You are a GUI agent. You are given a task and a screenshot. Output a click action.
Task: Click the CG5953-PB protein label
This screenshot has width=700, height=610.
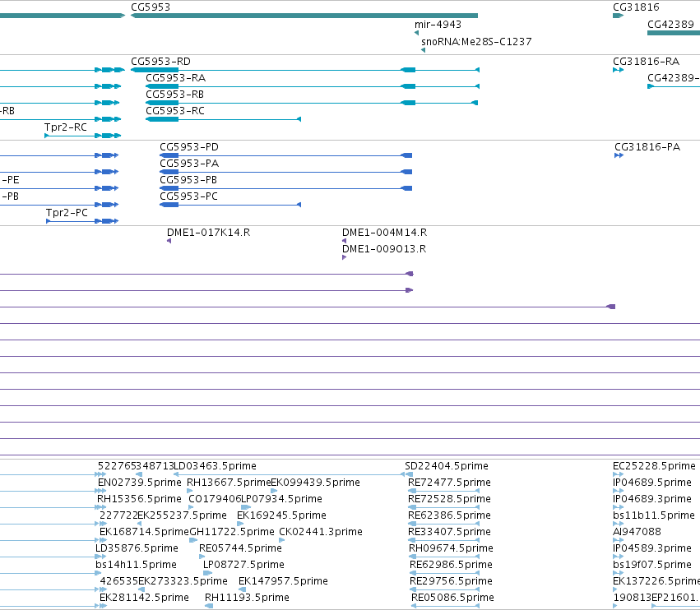click(188, 180)
